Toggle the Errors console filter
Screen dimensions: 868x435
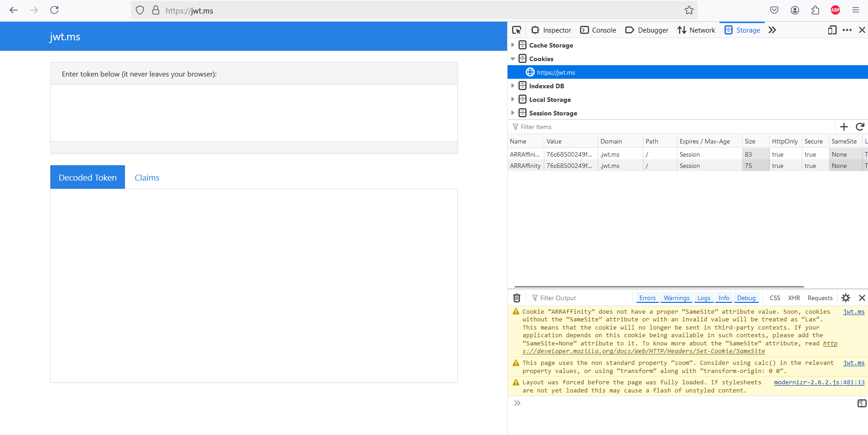click(647, 298)
